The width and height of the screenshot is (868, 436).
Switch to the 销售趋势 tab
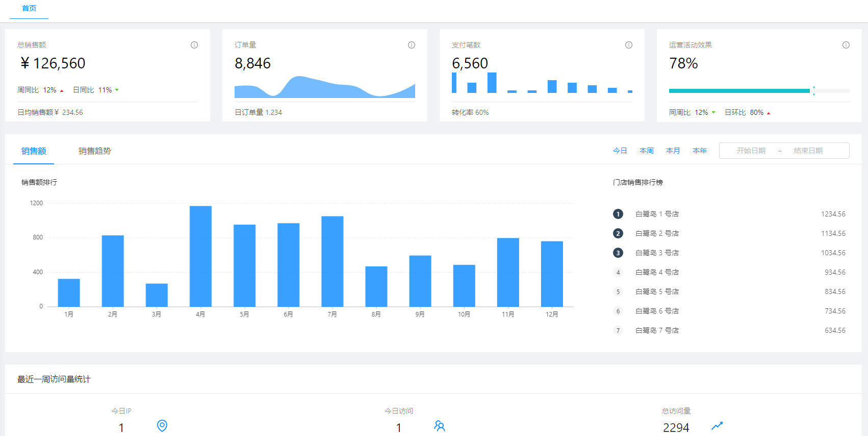click(x=95, y=151)
